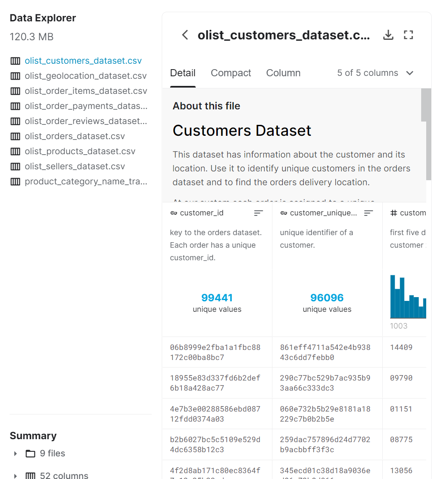This screenshot has width=448, height=479.
Task: Click the key icon in customer_unique header
Action: point(284,213)
